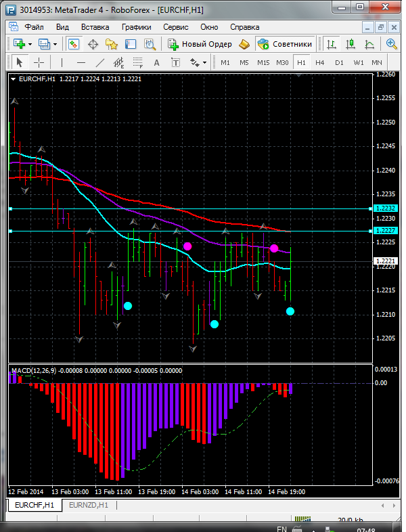Choose the Fibonacci retracement tool
Image resolution: width=406 pixels, height=532 pixels.
coord(138,62)
